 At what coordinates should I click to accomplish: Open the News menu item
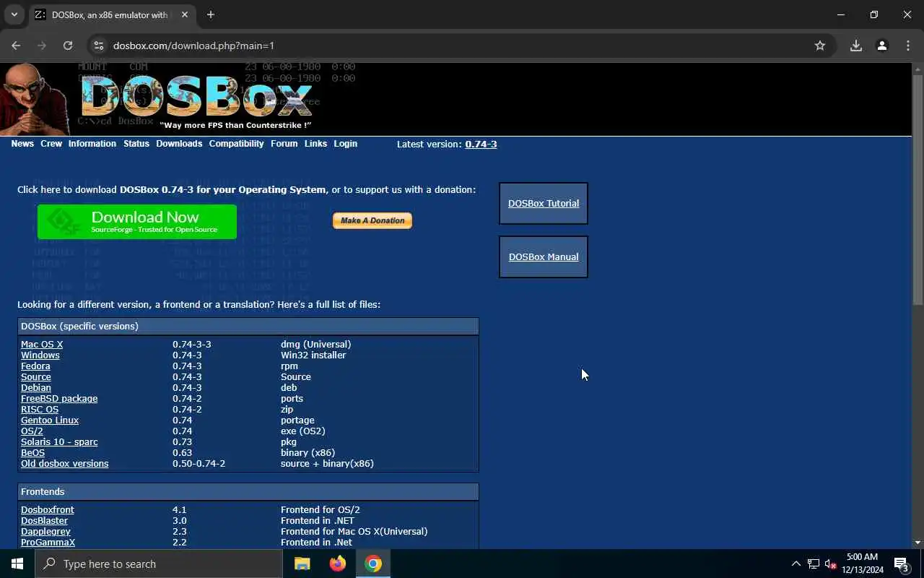coord(22,144)
